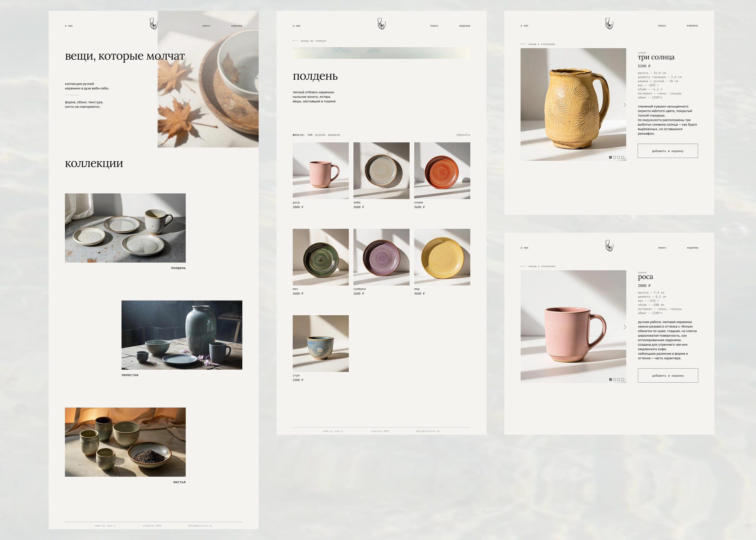
Task: Open корзина in the полдень page header
Action: tap(464, 26)
